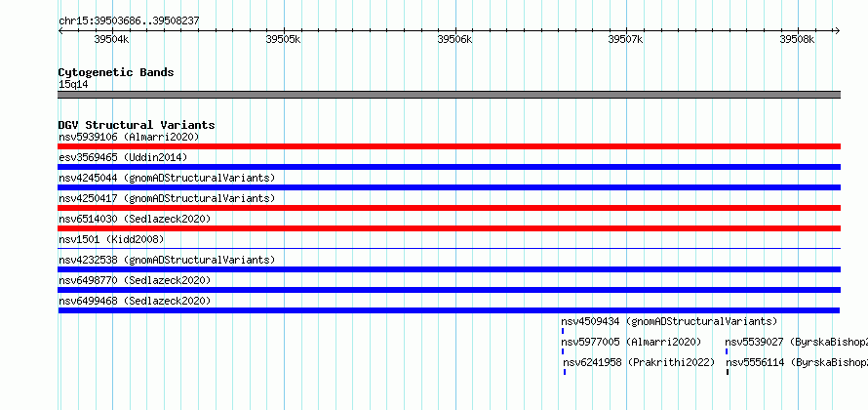Click the 15q14 band label
The width and height of the screenshot is (868, 410).
pyautogui.click(x=73, y=85)
